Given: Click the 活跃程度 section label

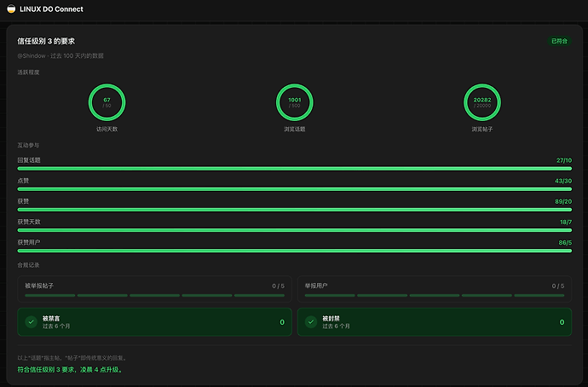Looking at the screenshot, I should pyautogui.click(x=28, y=72).
